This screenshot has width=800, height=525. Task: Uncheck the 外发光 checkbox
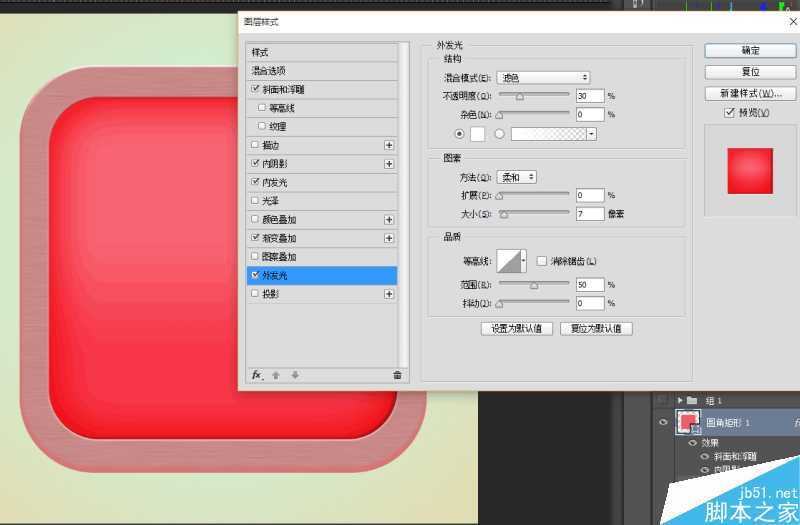(x=256, y=275)
